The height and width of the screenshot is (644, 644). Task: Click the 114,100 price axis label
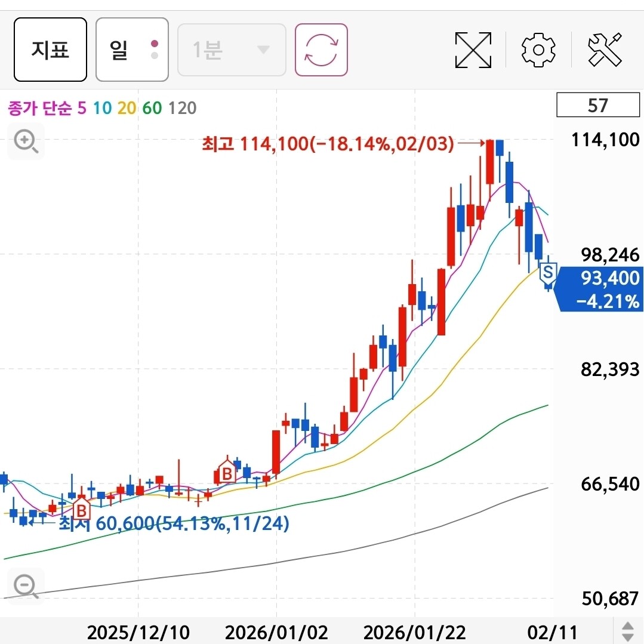605,140
